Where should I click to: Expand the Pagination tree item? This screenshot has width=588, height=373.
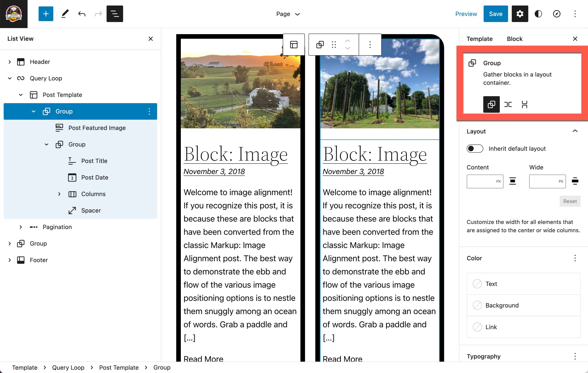20,227
